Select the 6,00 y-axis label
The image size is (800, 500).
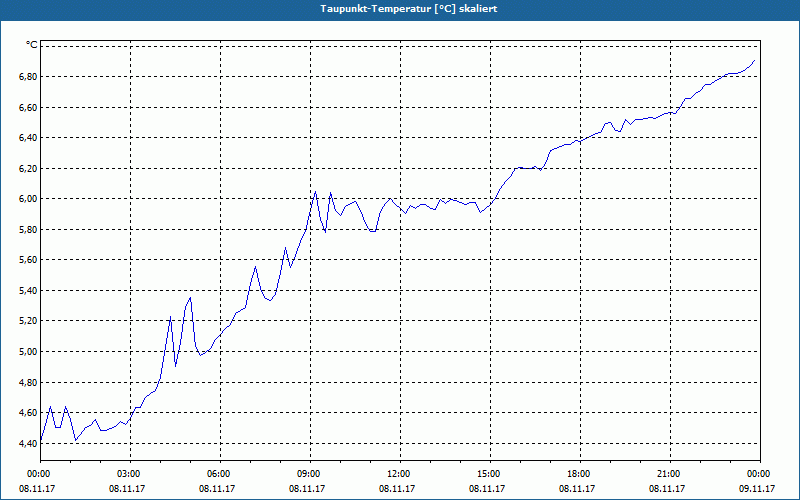tap(29, 199)
